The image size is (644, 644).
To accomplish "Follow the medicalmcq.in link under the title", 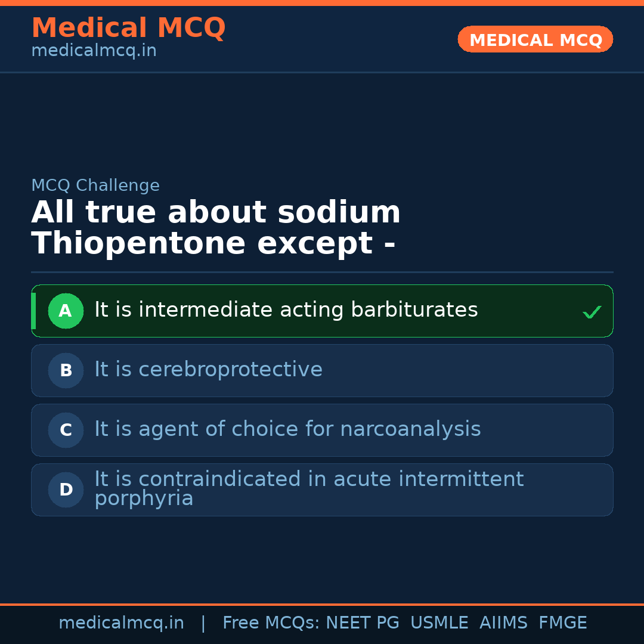I will coord(94,51).
